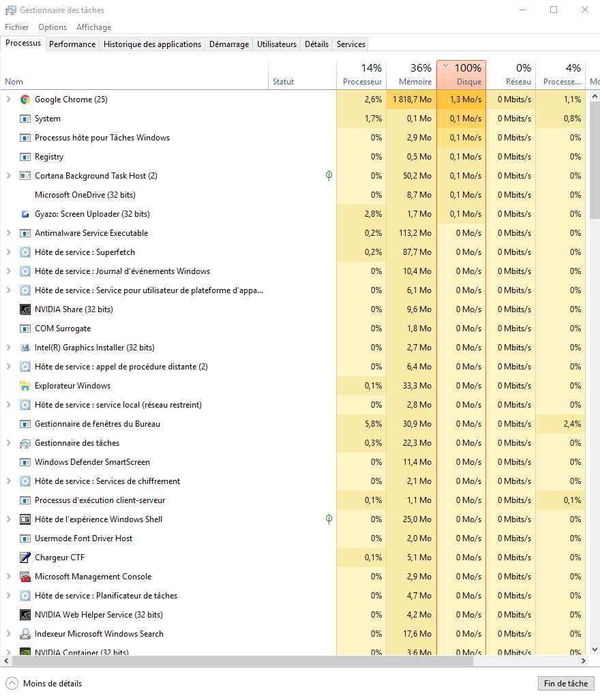Select the Microsoft OneDrive (32 bits) row
600x700 pixels.
coord(293,195)
